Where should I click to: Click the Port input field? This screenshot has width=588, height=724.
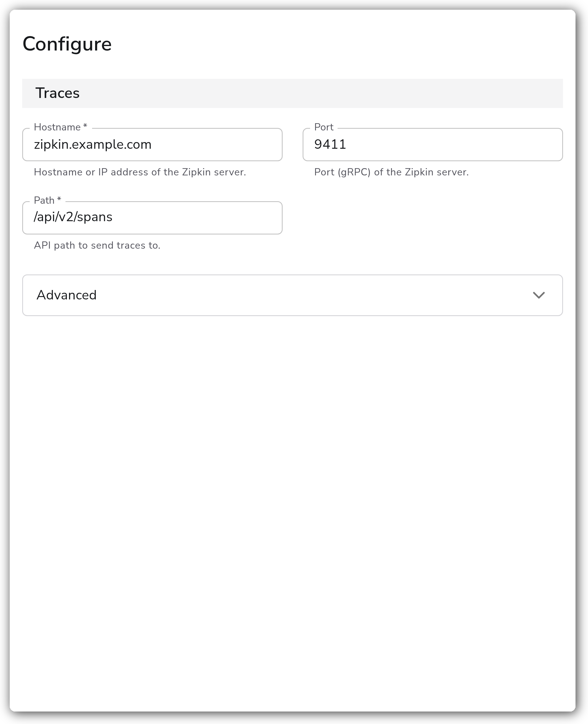point(432,145)
